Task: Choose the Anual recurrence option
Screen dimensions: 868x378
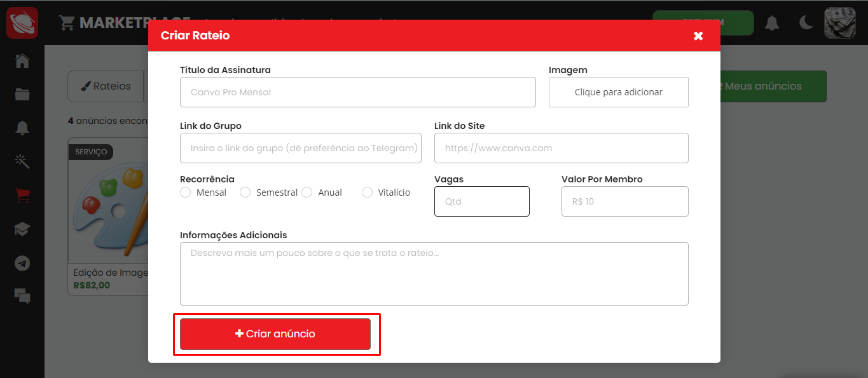Action: 307,192
